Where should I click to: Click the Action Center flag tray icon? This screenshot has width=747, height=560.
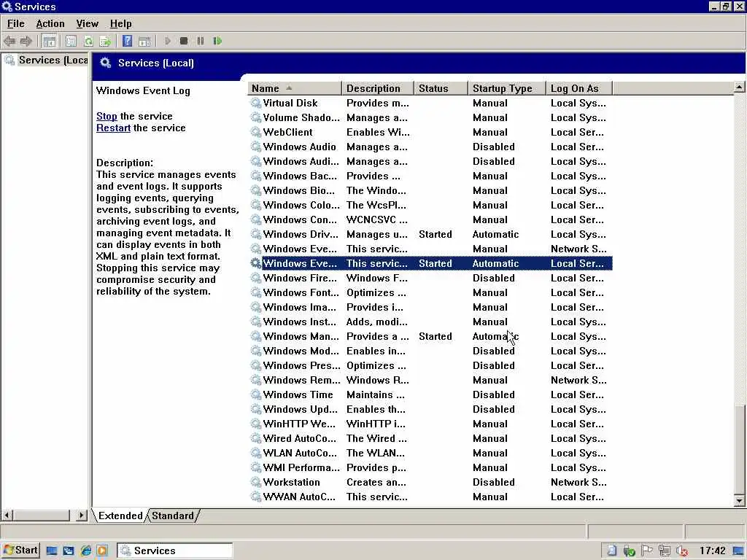click(646, 551)
